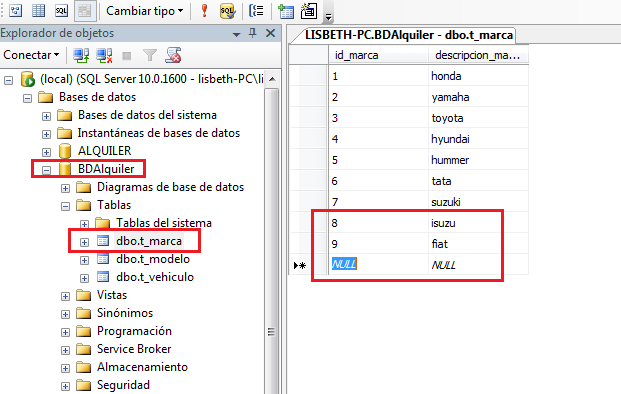This screenshot has height=394, width=621.
Task: Expand the Programación folder
Action: coord(65,333)
